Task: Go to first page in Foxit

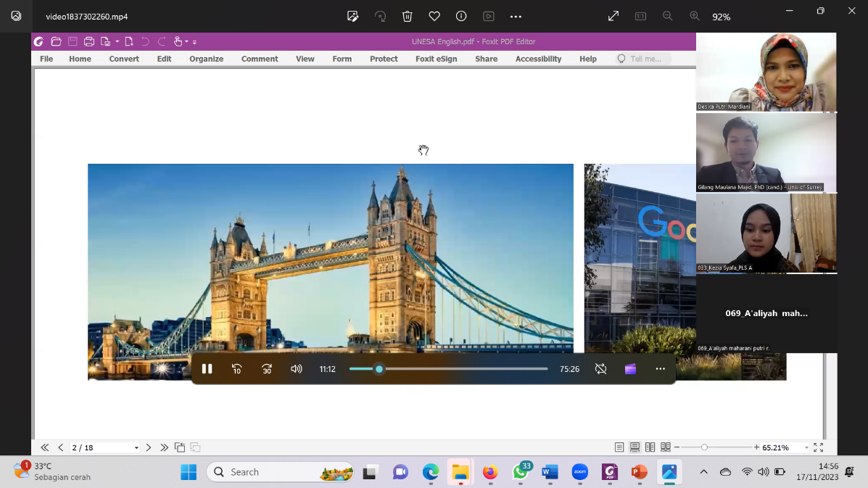Action: (x=45, y=447)
